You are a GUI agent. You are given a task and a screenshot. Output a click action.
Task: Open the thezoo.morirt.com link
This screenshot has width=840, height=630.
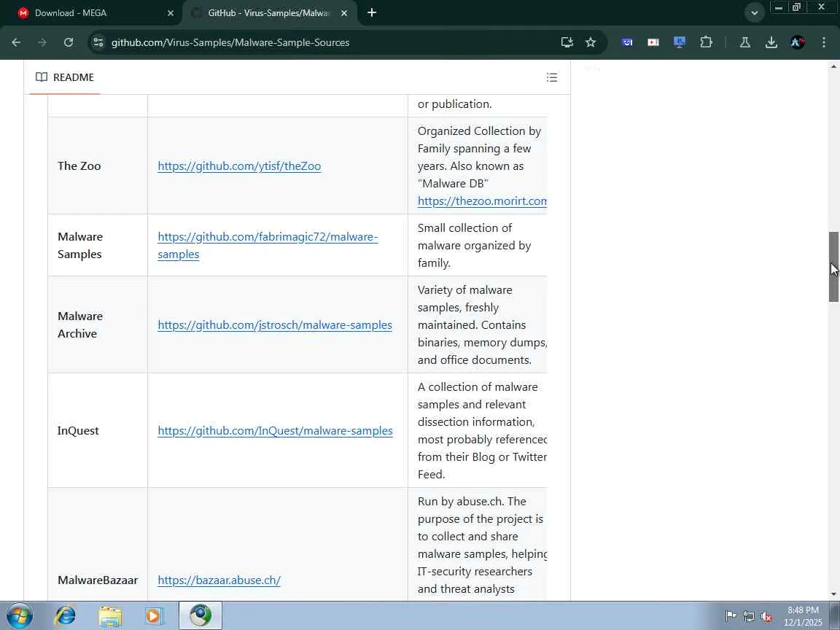click(x=482, y=201)
